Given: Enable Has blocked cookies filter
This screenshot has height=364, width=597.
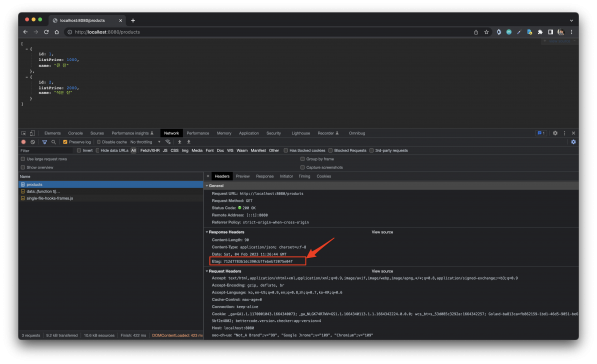Looking at the screenshot, I should point(286,151).
